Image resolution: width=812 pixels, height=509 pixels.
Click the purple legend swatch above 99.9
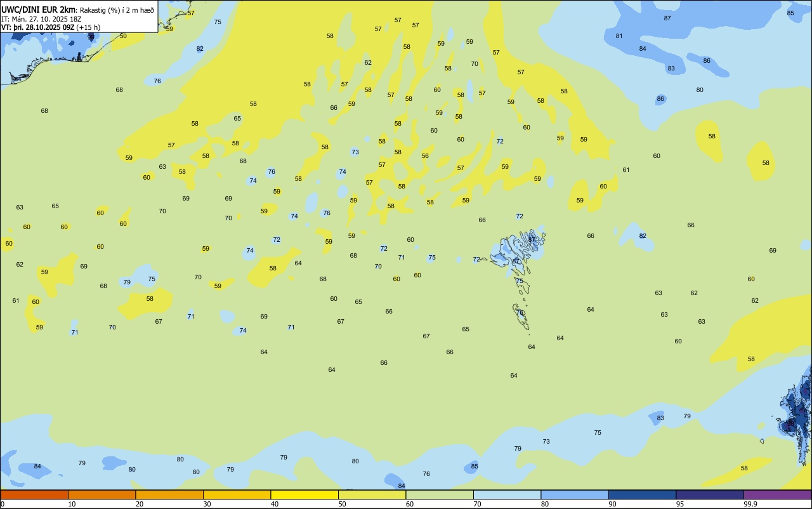coord(777,494)
